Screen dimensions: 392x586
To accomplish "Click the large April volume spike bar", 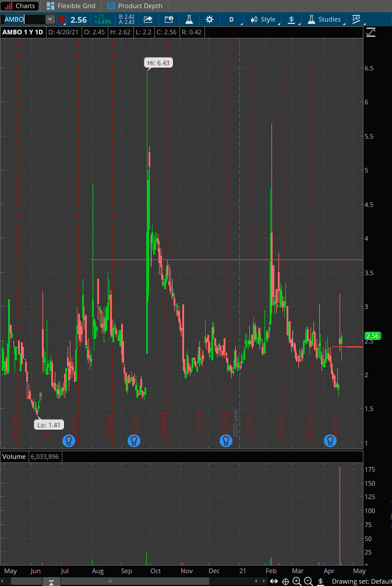I will pos(340,516).
